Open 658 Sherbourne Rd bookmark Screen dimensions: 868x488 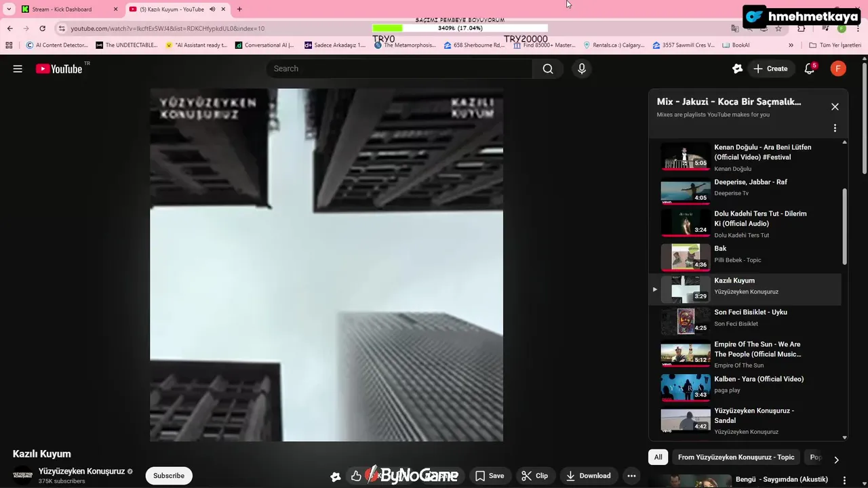(475, 45)
